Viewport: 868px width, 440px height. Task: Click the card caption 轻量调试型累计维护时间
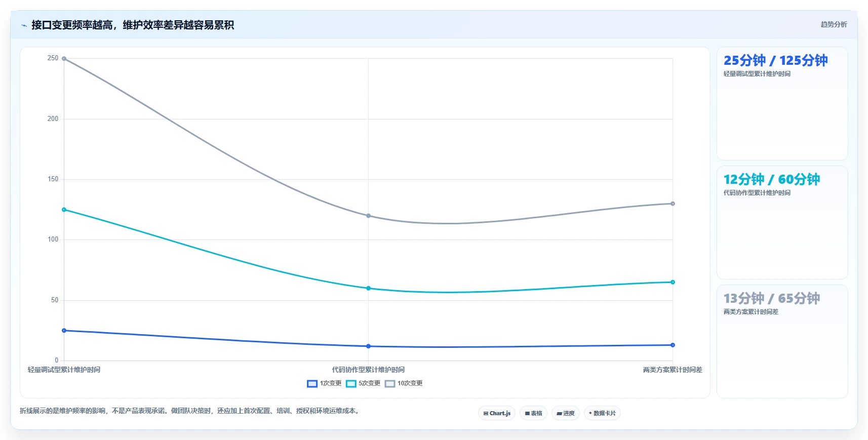757,74
